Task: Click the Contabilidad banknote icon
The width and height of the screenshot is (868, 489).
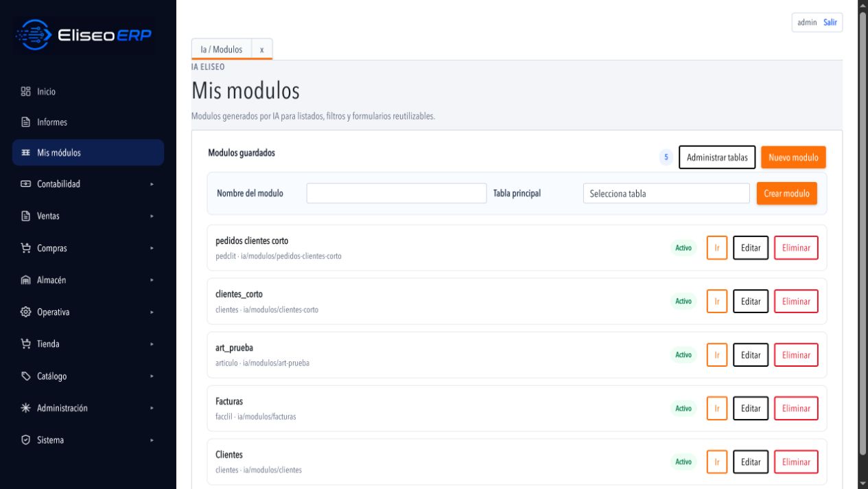Action: point(26,184)
